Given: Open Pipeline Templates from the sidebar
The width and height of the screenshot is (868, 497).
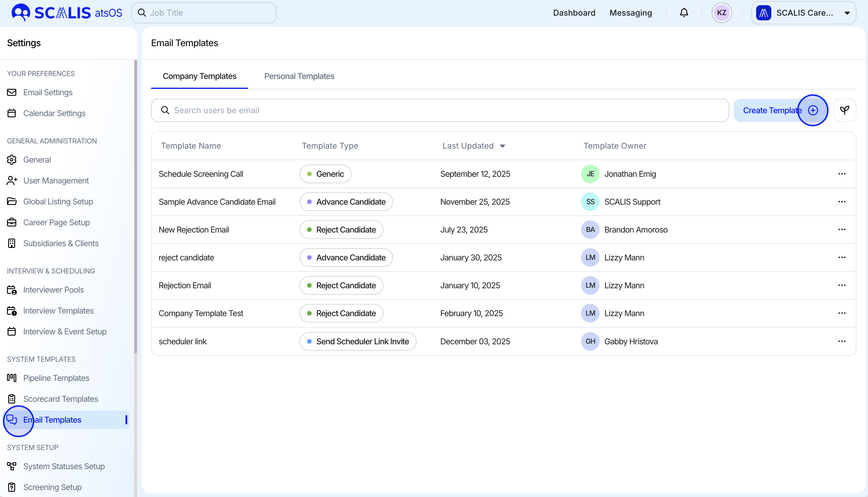Looking at the screenshot, I should 56,378.
